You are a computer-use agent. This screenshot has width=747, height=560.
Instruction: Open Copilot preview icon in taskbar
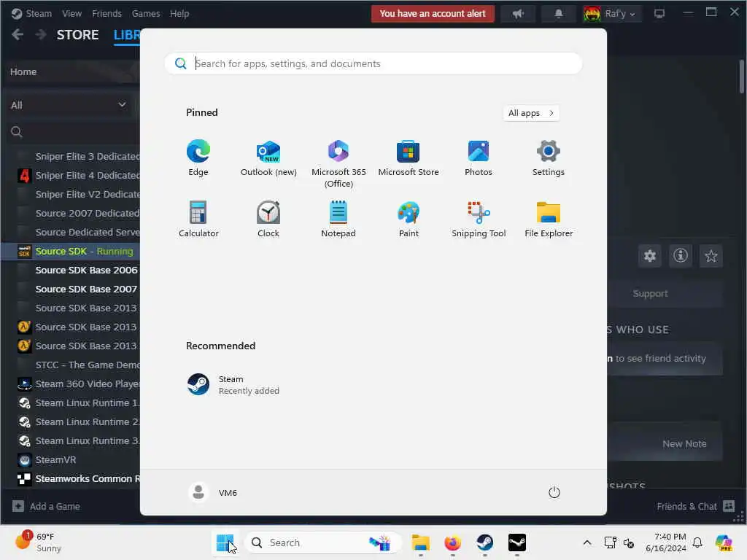point(724,542)
